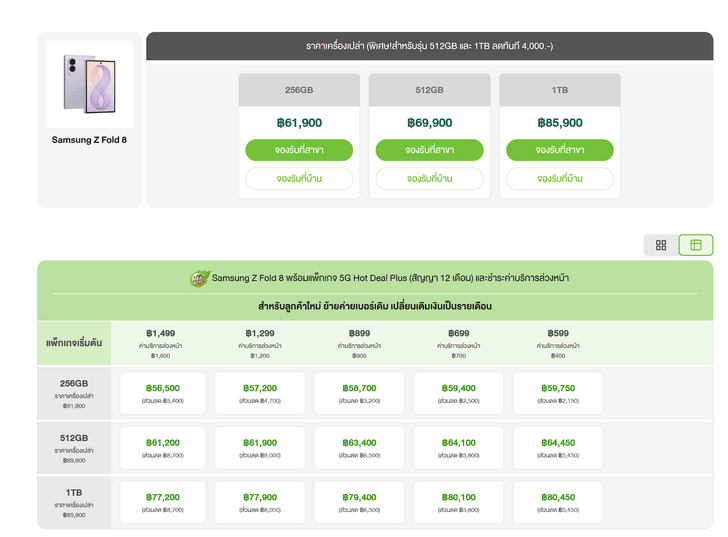
Task: Reserve 1TB for pickup at branch
Action: (x=560, y=150)
